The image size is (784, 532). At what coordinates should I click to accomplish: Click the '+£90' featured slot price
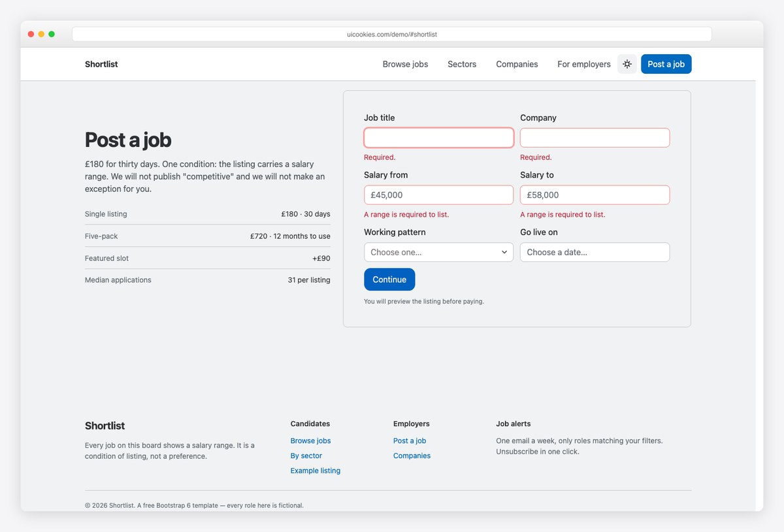click(321, 258)
